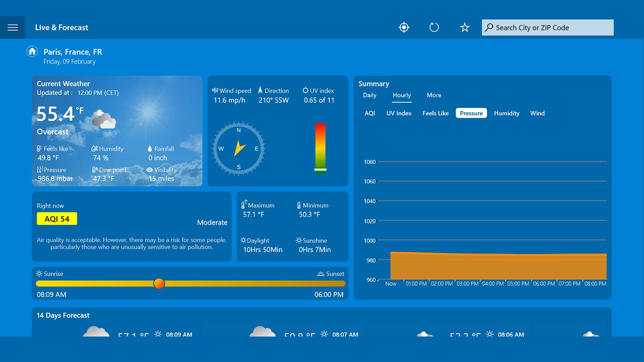This screenshot has width=644, height=362.
Task: Open the favorites star icon
Action: point(464,27)
